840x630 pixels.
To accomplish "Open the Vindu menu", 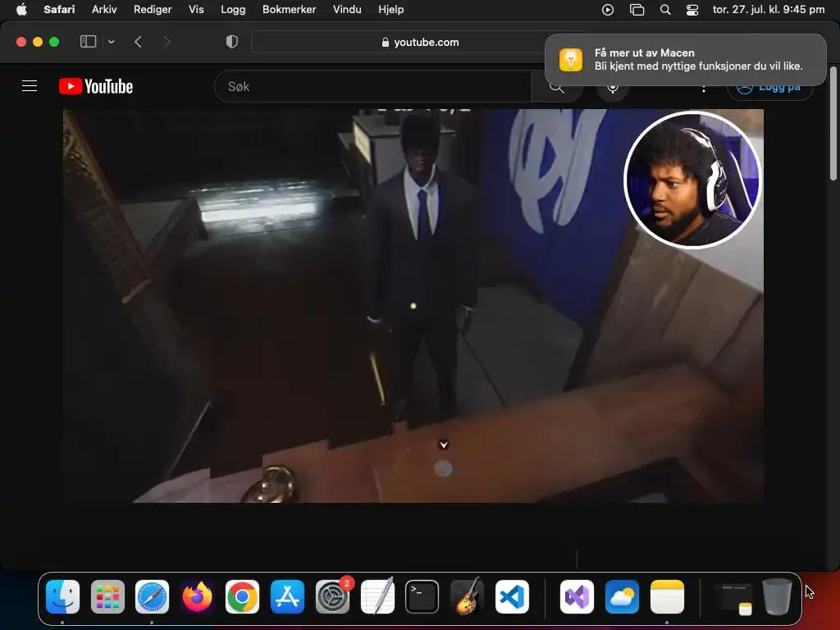I will [347, 9].
